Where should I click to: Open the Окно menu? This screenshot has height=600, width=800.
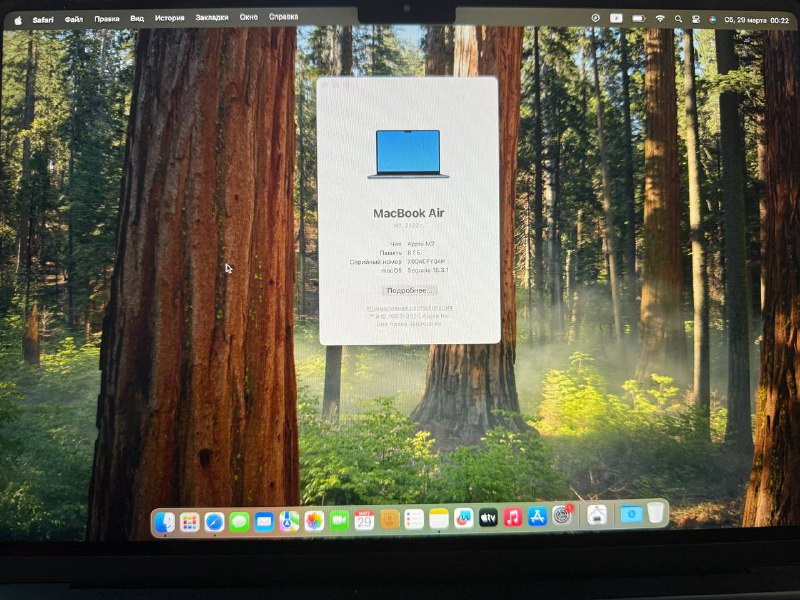click(248, 17)
